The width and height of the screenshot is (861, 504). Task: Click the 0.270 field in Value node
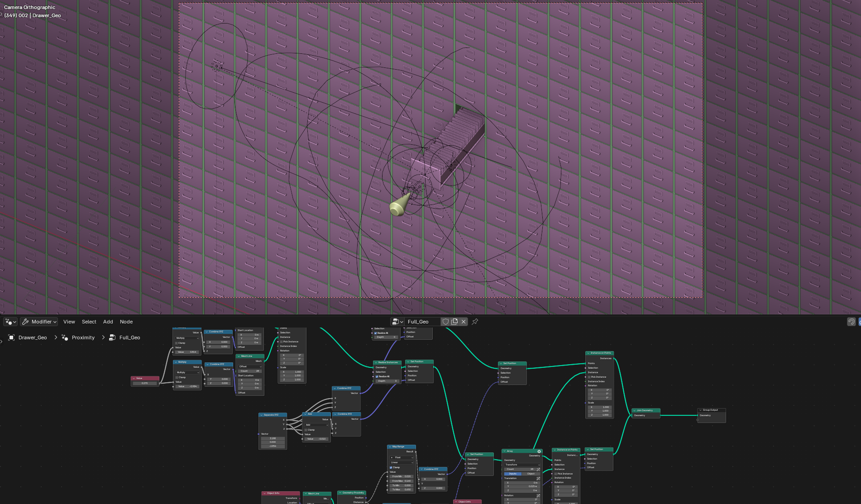coord(145,383)
